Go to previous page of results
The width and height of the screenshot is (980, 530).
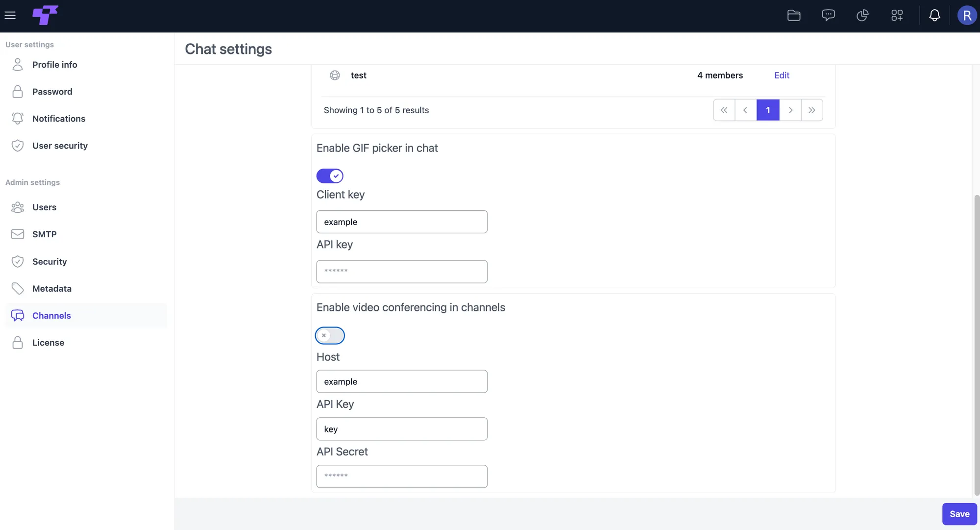click(745, 110)
